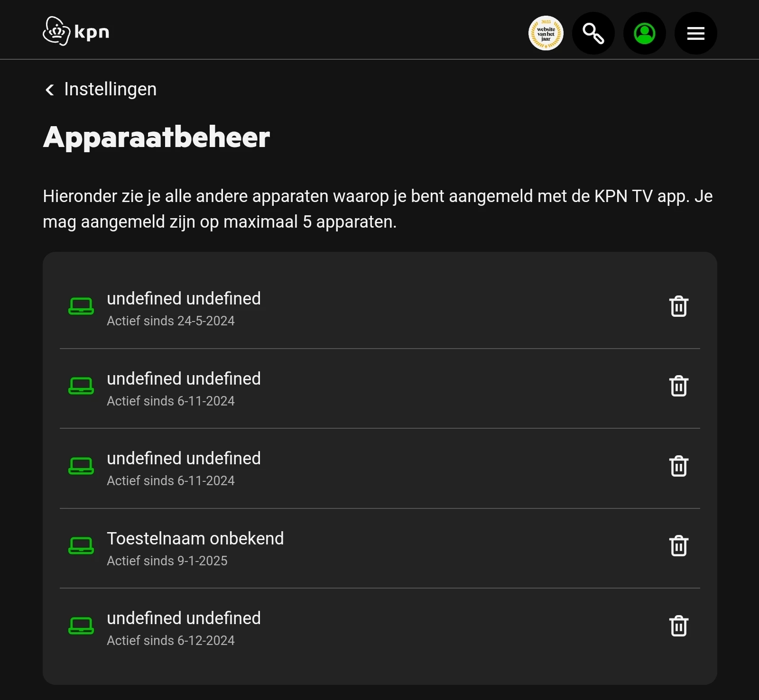Remove the fourth device, active since 9-1-2025
The width and height of the screenshot is (759, 700).
(x=678, y=546)
